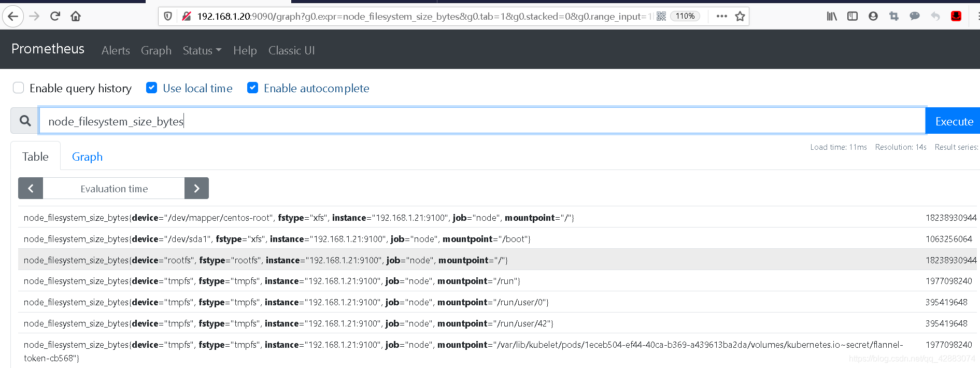Open the Firefox account icon
The width and height of the screenshot is (980, 368).
pos(873,17)
